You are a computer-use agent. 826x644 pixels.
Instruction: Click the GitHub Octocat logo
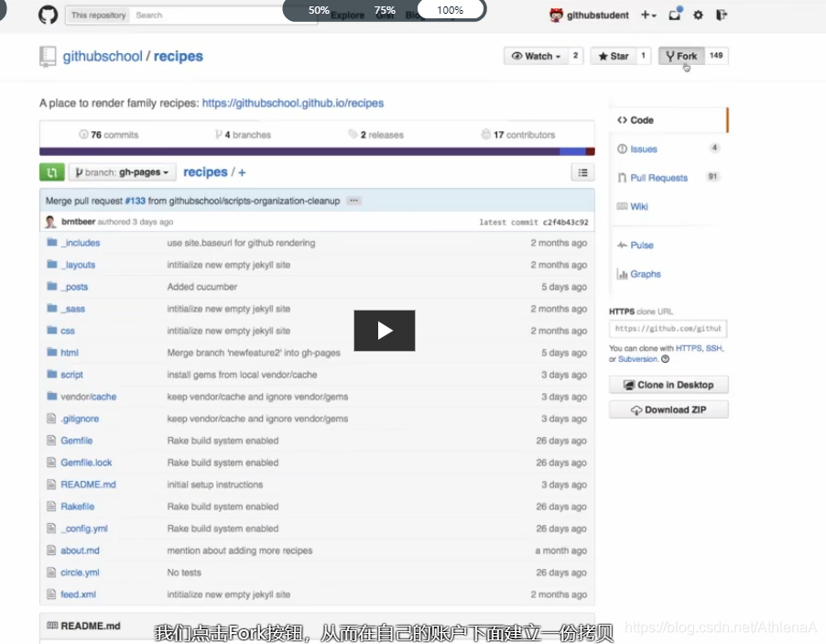point(48,15)
